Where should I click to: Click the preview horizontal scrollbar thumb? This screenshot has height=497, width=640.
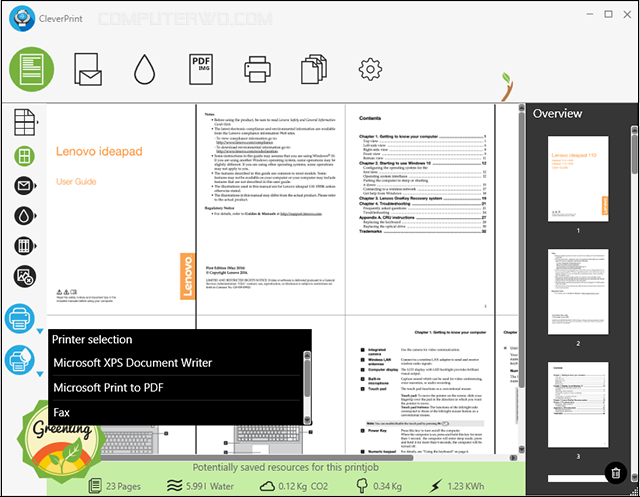click(257, 458)
